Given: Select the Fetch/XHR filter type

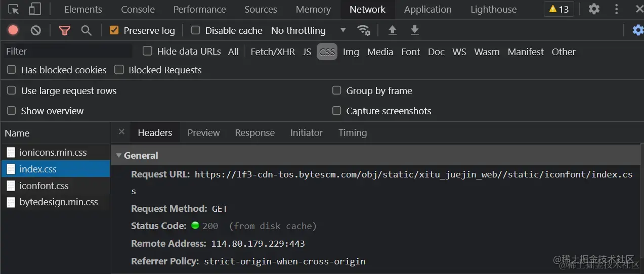Looking at the screenshot, I should tap(273, 52).
